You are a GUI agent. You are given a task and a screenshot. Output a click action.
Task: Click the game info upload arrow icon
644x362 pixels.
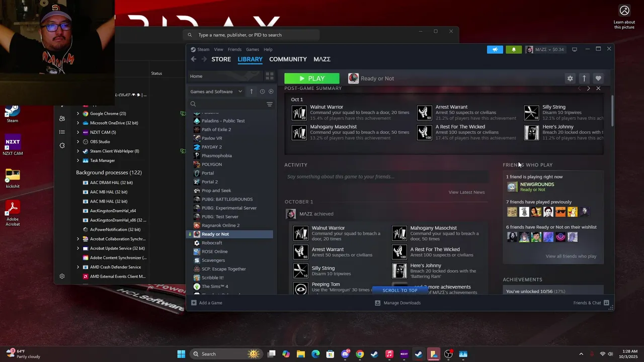584,78
